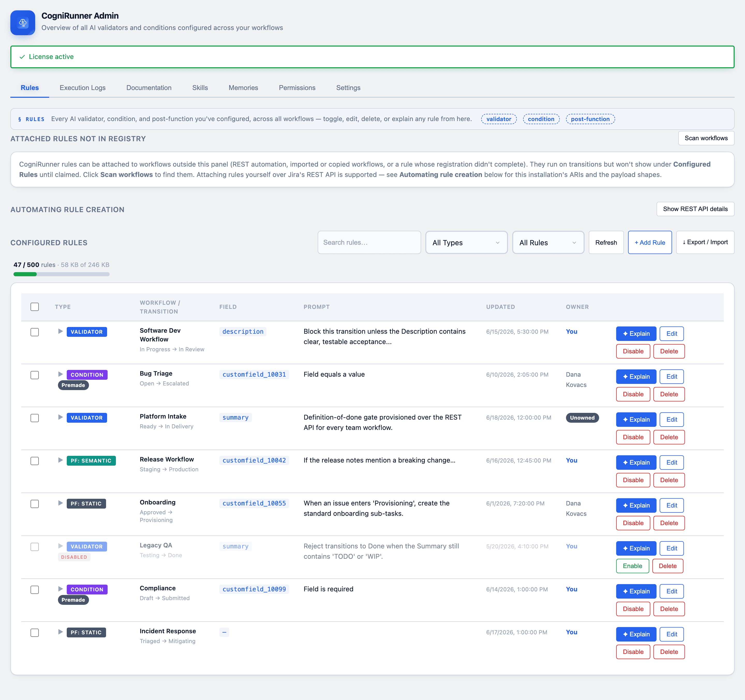This screenshot has height=700, width=745.
Task: Disable the Platform Intake rule
Action: pyautogui.click(x=633, y=437)
